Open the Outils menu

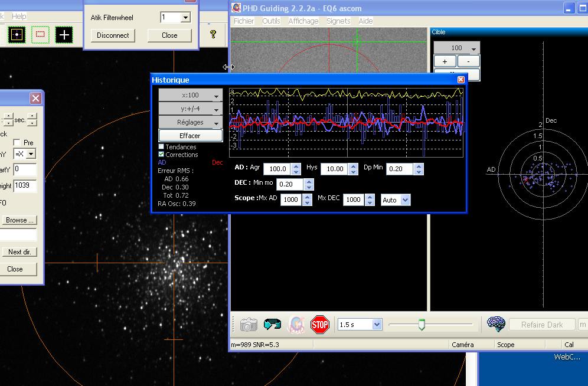pos(271,21)
